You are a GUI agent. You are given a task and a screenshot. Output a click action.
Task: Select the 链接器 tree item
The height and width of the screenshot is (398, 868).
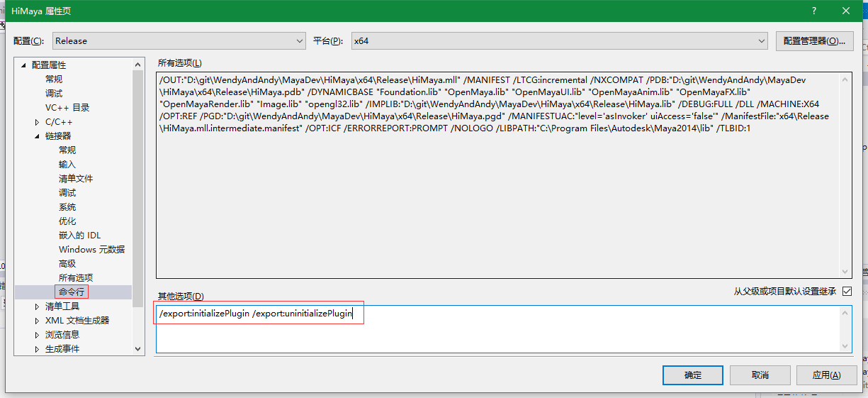point(58,136)
